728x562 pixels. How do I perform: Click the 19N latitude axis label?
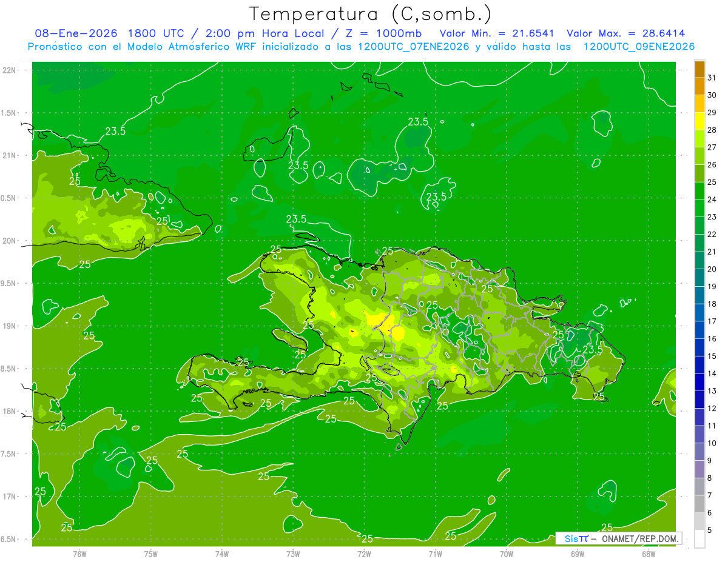click(x=10, y=326)
